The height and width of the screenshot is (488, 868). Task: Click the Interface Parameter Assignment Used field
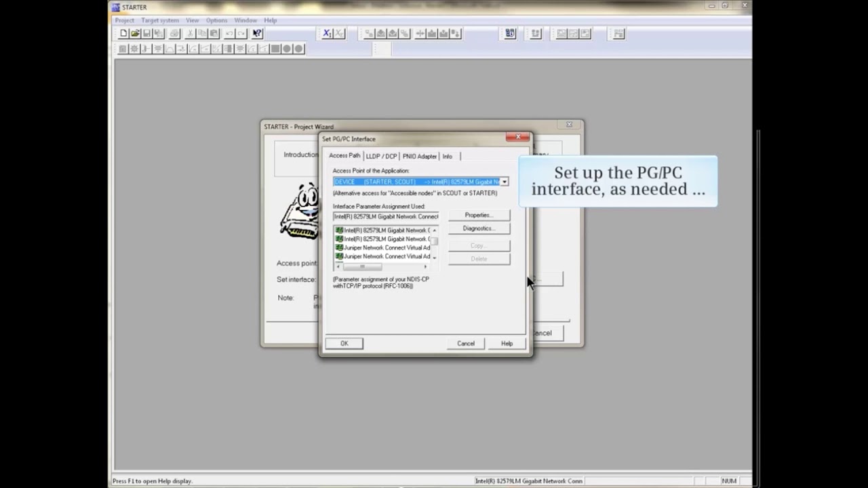(x=386, y=216)
